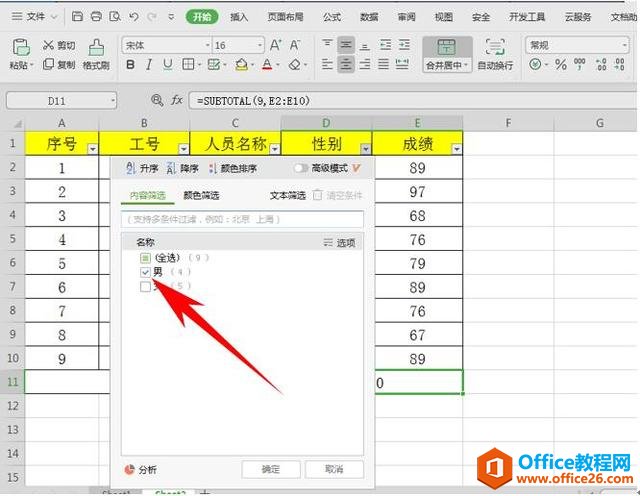
Task: Click the magnifier icon beside fx
Action: (x=157, y=100)
